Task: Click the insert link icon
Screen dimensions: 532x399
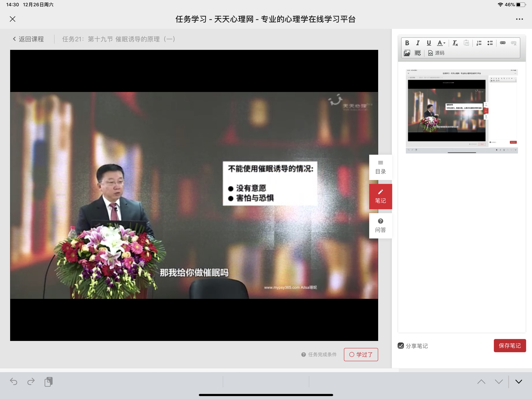Action: click(503, 43)
